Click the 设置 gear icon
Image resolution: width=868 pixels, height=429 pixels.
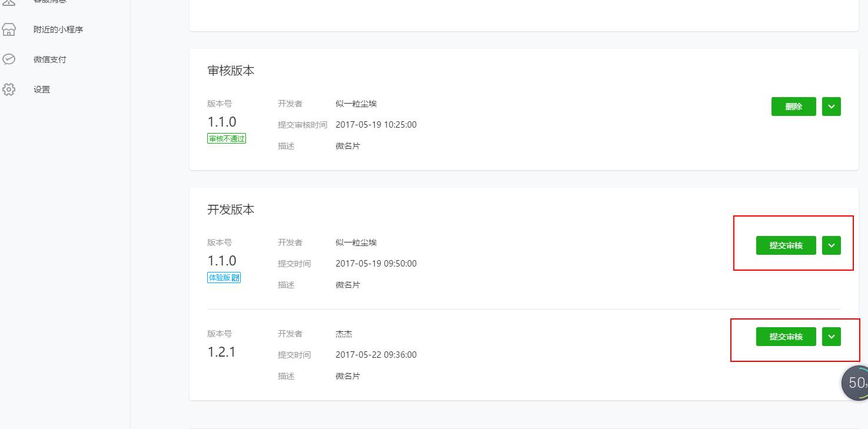click(9, 89)
